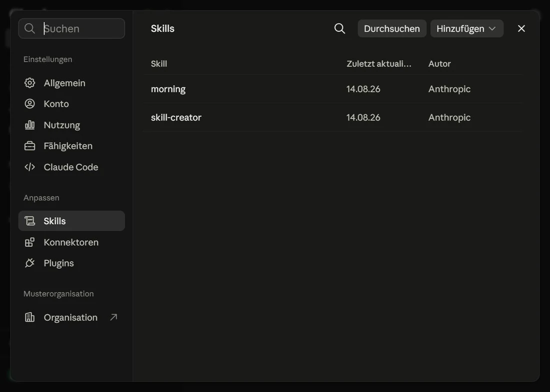Viewport: 550px width, 392px height.
Task: Click the Durchsuchen button
Action: coord(392,28)
